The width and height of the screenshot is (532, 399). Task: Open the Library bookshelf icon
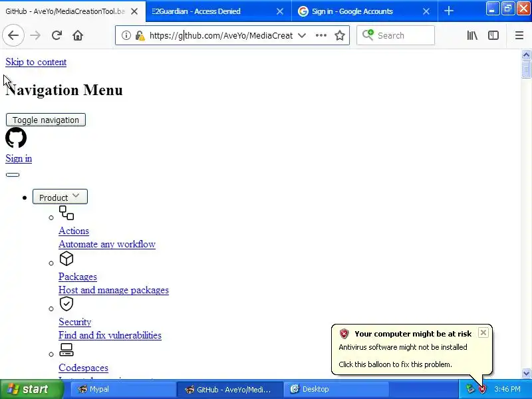coord(472,35)
